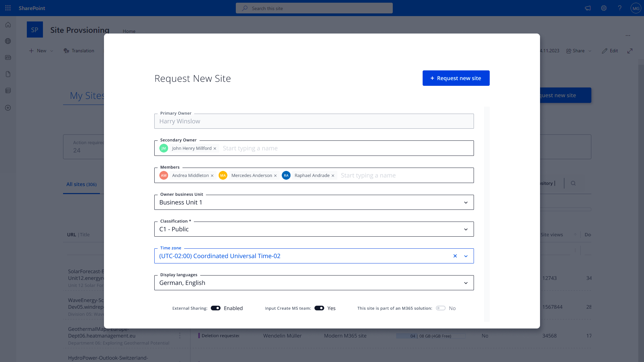
Task: Click the Edit link at the top right
Action: [610, 51]
